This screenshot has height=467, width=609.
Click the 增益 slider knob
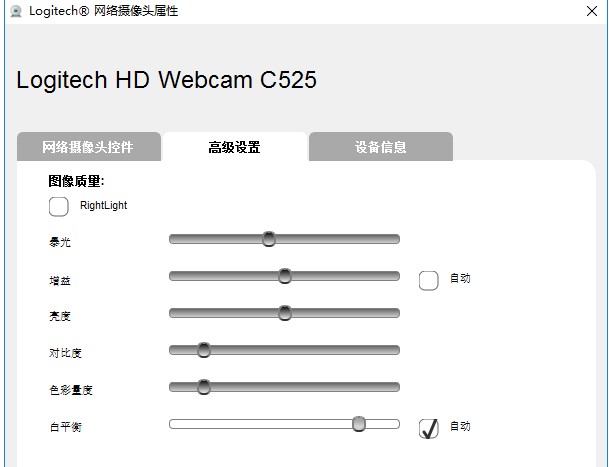284,276
